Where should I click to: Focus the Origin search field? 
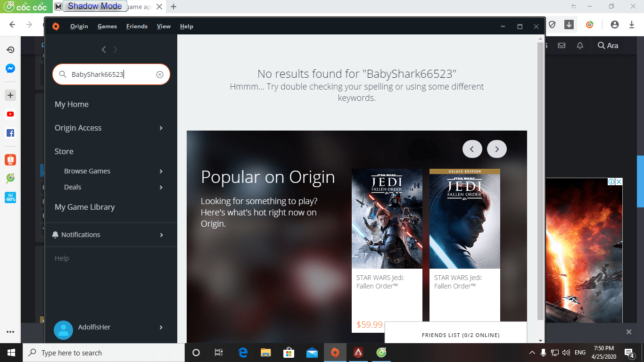point(111,74)
